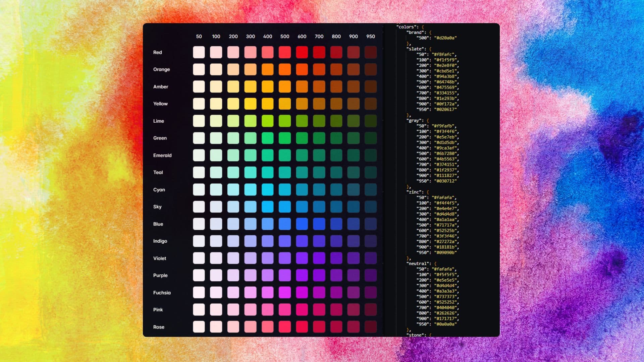Screen dimensions: 644x362
Task: Click the Fuchsia row label
Action: 162,293
